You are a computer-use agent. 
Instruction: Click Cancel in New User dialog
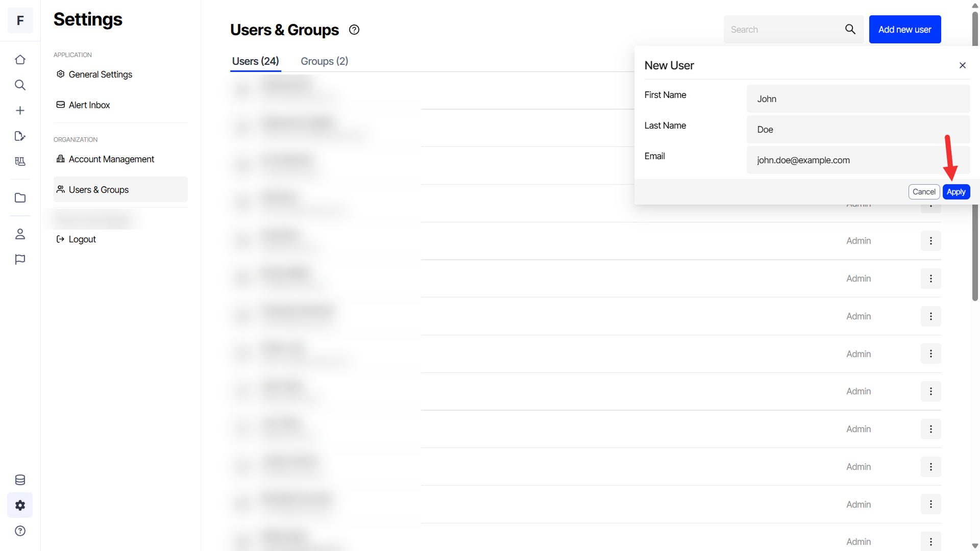(924, 192)
